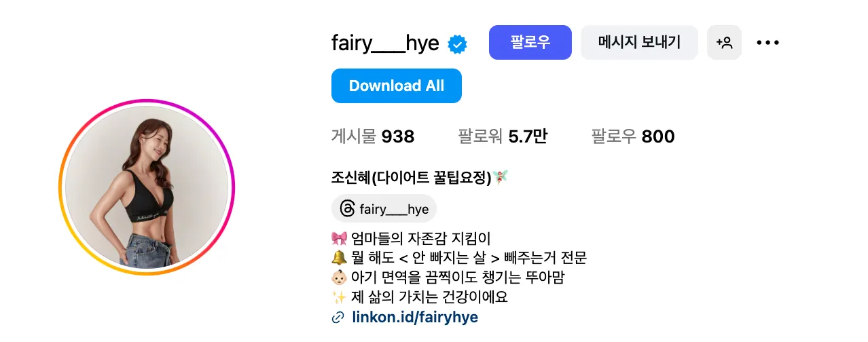Click the baby emoji on the third bio line
The height and width of the screenshot is (342, 868).
point(339,278)
